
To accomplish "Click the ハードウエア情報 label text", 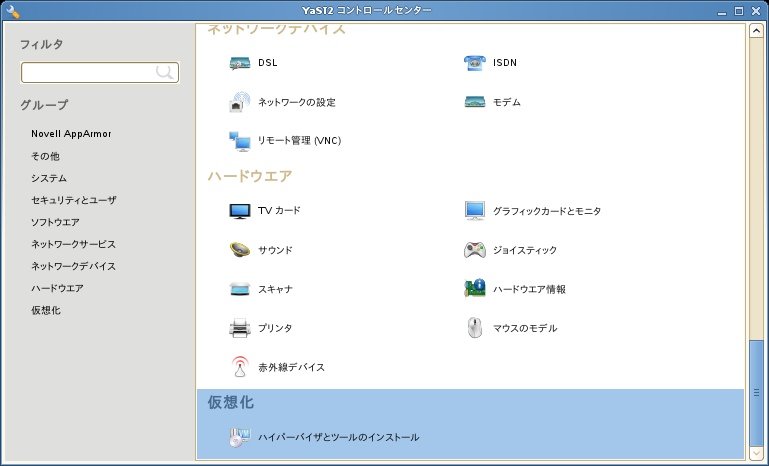I will click(529, 289).
